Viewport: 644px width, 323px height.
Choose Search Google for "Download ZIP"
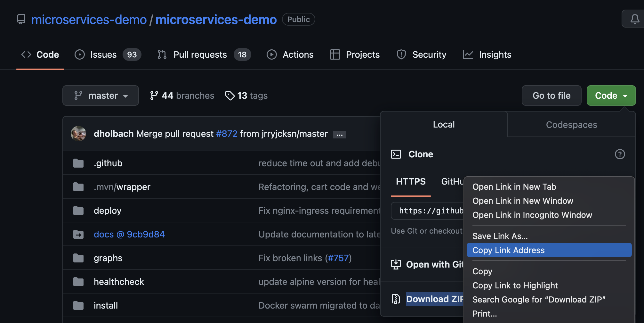coord(549,300)
